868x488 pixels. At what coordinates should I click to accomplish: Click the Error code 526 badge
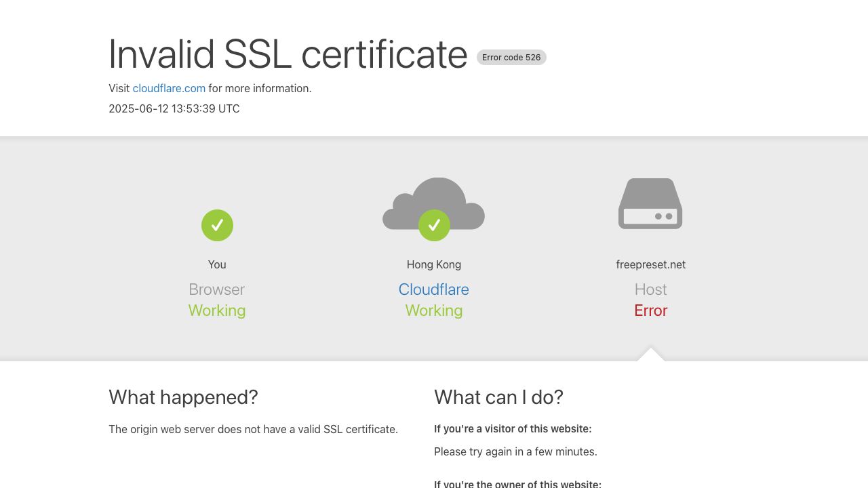pyautogui.click(x=511, y=58)
